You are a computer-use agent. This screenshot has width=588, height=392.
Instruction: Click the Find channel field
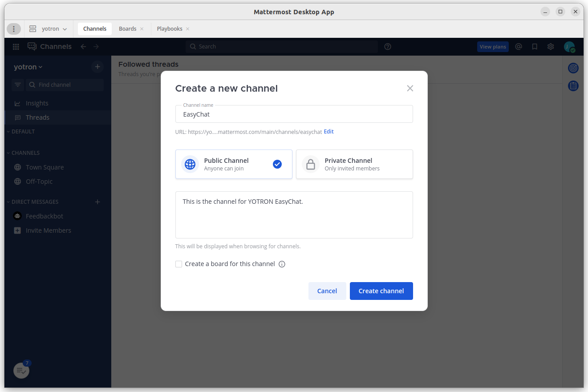coord(65,85)
